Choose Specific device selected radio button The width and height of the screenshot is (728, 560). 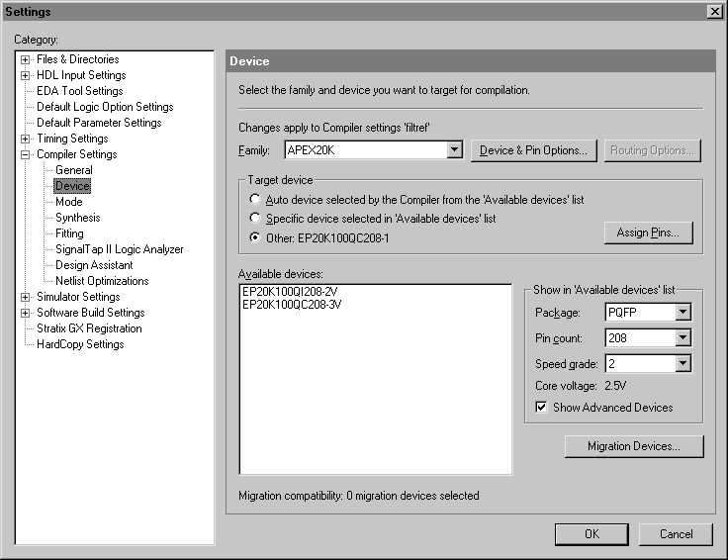pyautogui.click(x=256, y=218)
